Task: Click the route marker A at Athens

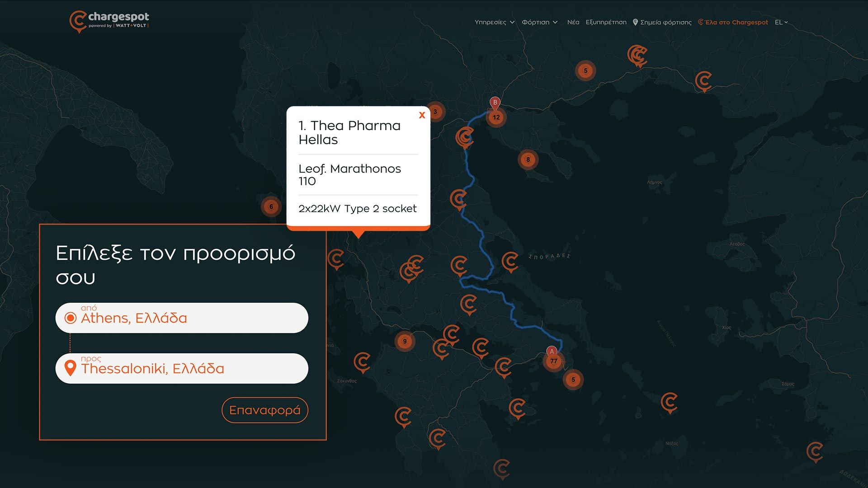Action: click(552, 352)
